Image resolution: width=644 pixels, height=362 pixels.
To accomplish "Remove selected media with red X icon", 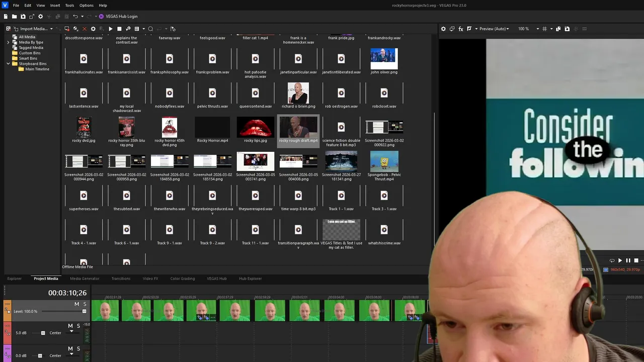I will [x=84, y=29].
